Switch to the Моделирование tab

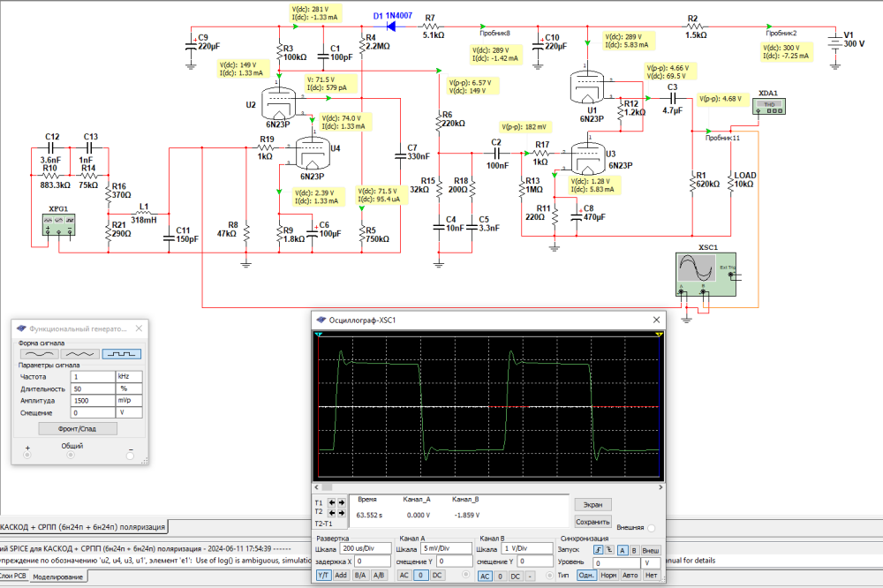(x=58, y=577)
